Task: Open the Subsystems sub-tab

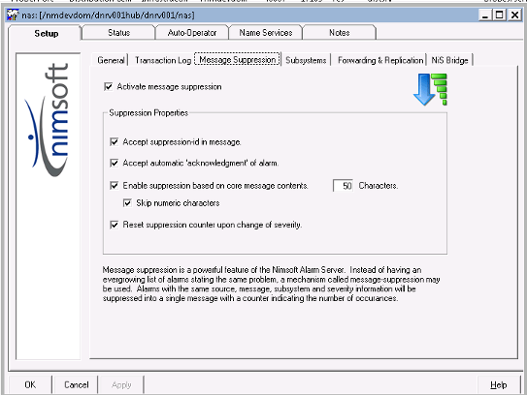Action: [306, 60]
